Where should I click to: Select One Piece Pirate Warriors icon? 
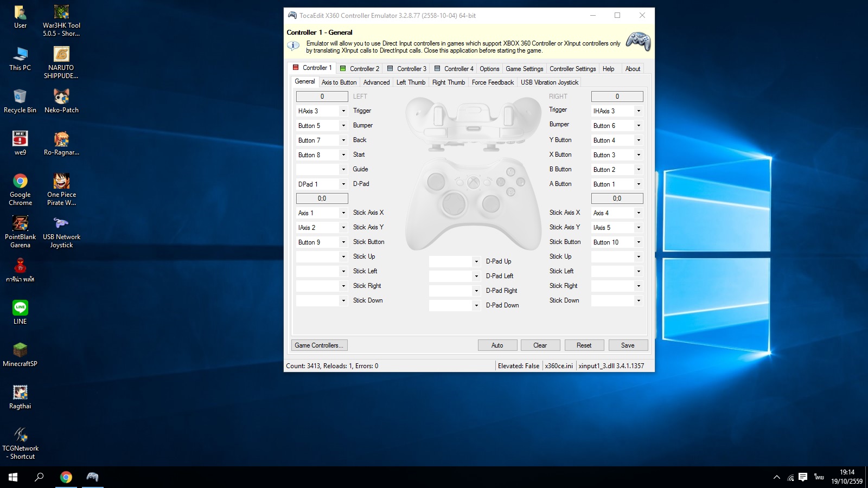click(61, 190)
